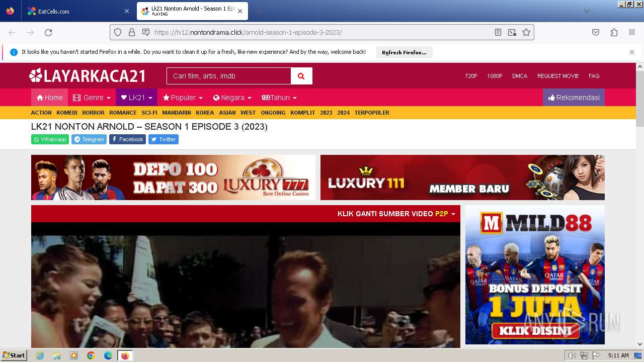Viewport: 644px width, 362px height.
Task: Share via the Facebook button
Action: coord(127,139)
